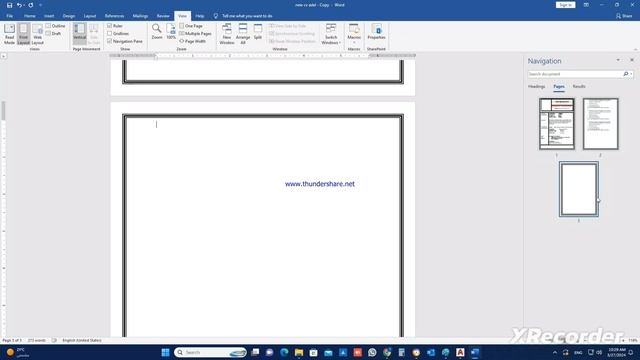Open the Review tab
This screenshot has height=360, width=640.
pyautogui.click(x=163, y=16)
